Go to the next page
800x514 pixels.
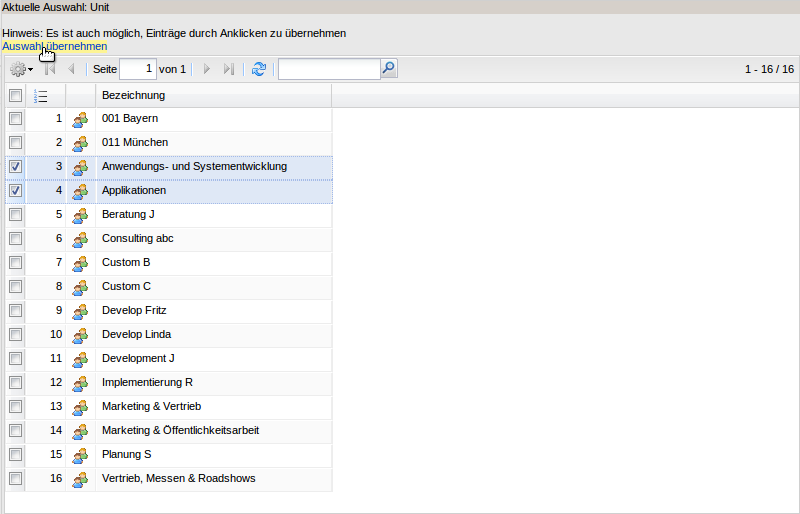[207, 69]
